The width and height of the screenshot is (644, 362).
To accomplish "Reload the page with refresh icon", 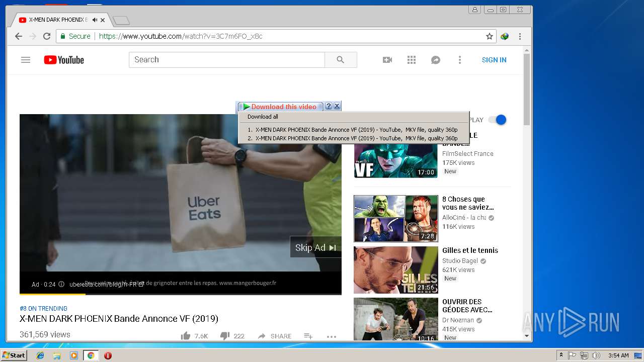I will coord(47,36).
